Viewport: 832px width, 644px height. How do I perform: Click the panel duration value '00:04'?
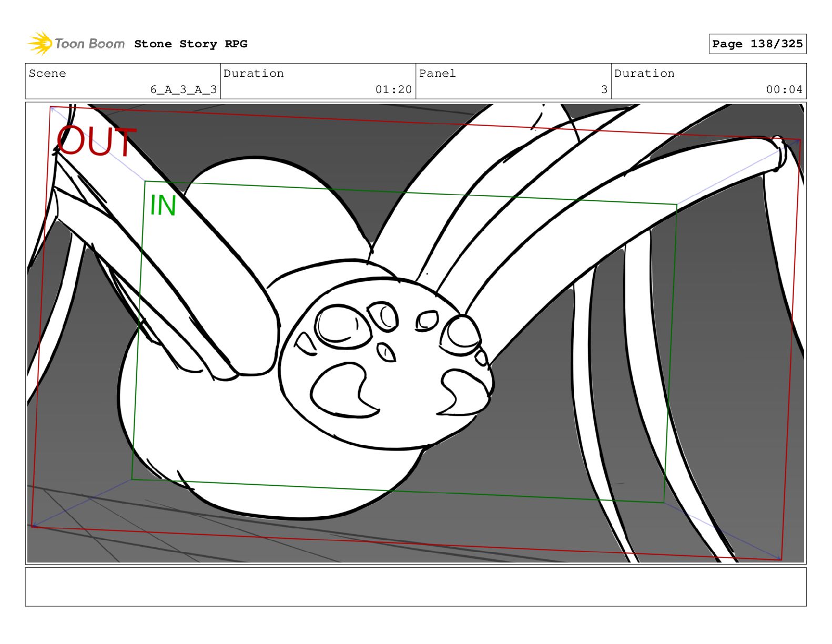[784, 90]
